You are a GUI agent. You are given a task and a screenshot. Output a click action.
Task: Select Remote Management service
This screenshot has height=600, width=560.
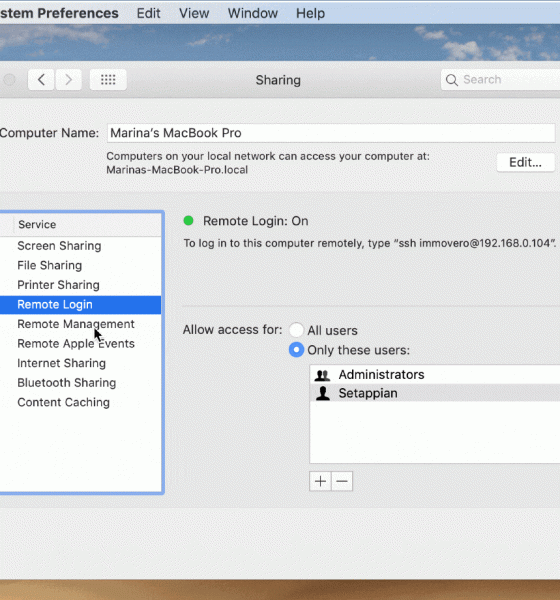pos(80,324)
